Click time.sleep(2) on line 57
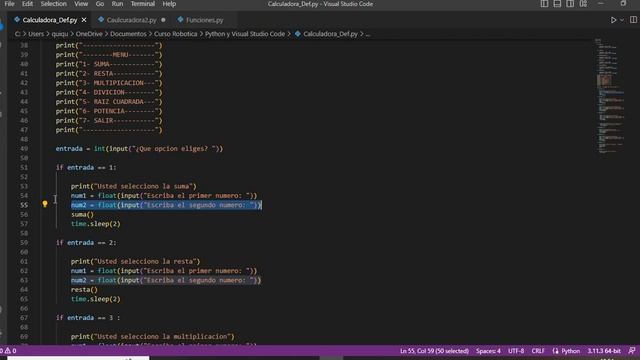The height and width of the screenshot is (360, 640). click(96, 224)
